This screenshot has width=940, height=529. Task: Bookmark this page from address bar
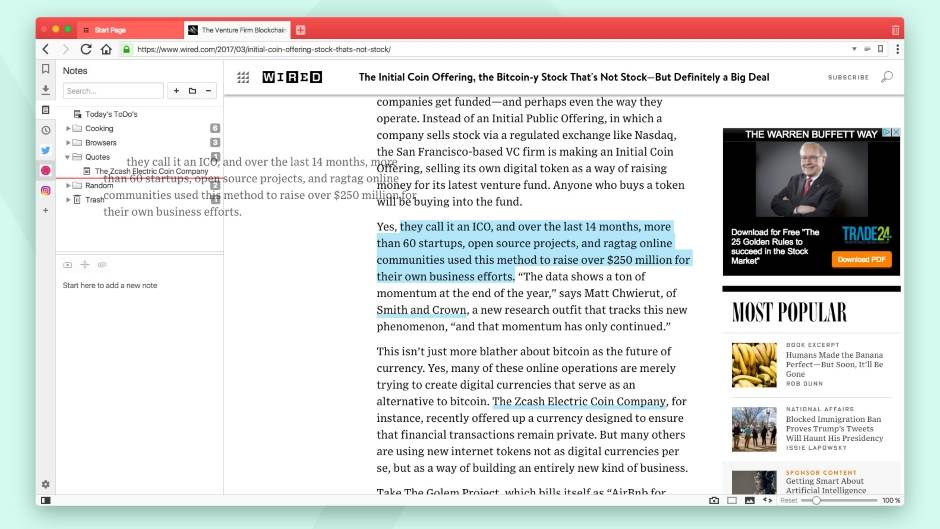pyautogui.click(x=880, y=49)
